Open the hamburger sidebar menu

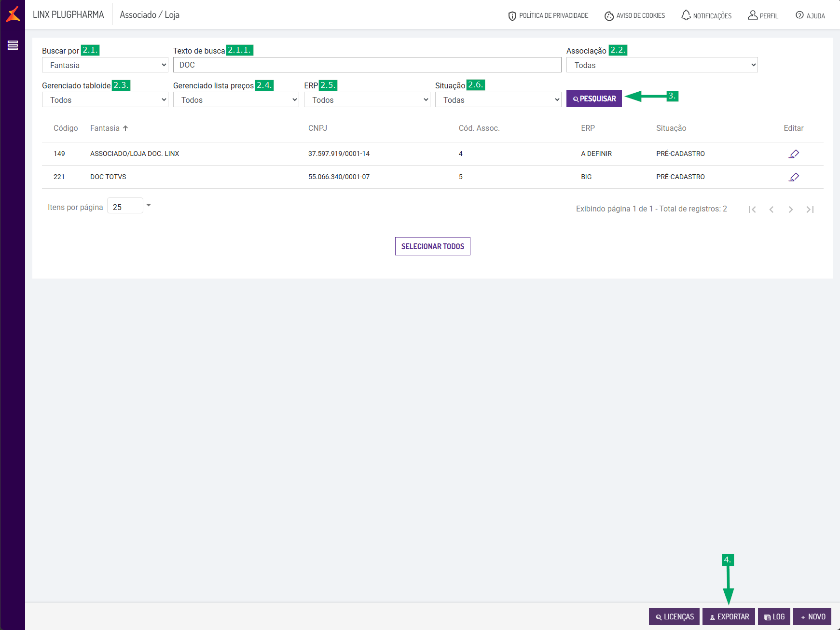pos(13,45)
